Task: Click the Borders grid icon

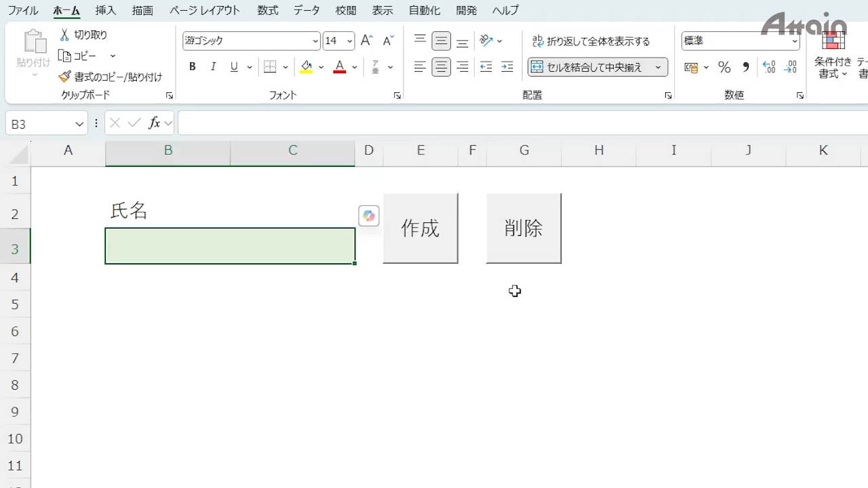Action: coord(270,67)
